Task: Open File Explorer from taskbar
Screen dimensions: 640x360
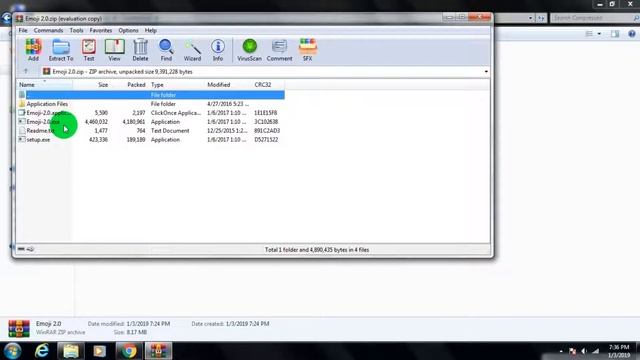Action: [x=71, y=351]
